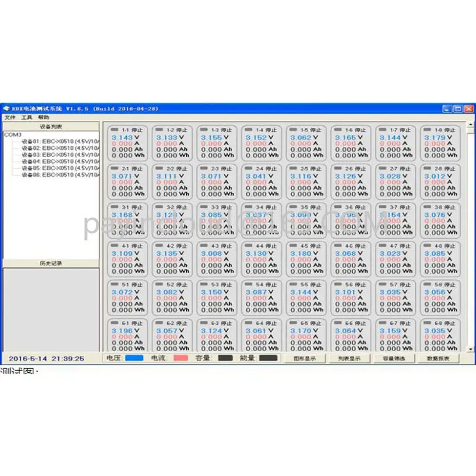This screenshot has width=476, height=476.
Task: Select 设备01 in the device list
Action: click(x=61, y=142)
